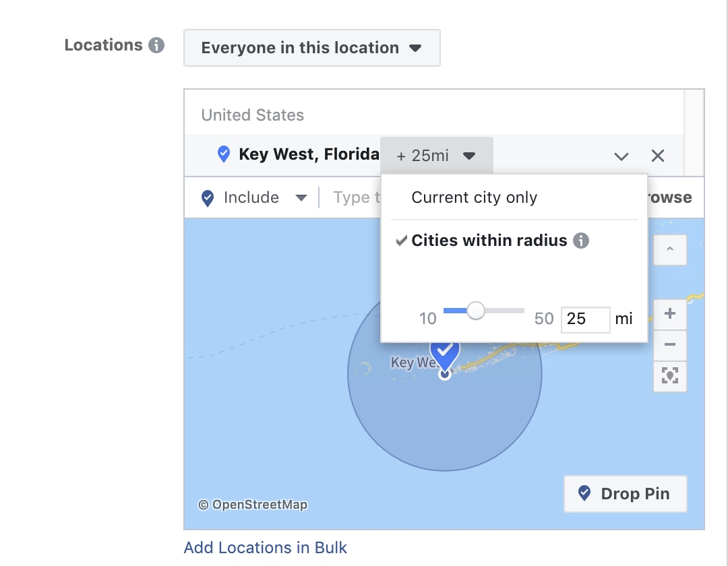Collapse the map with the up caret
This screenshot has width=728, height=566.
click(670, 250)
